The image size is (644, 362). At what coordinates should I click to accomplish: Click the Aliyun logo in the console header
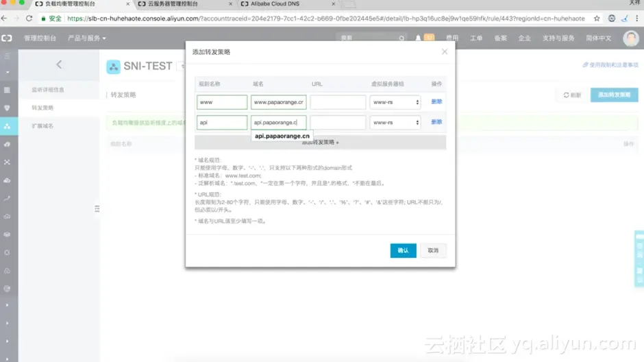tap(7, 38)
